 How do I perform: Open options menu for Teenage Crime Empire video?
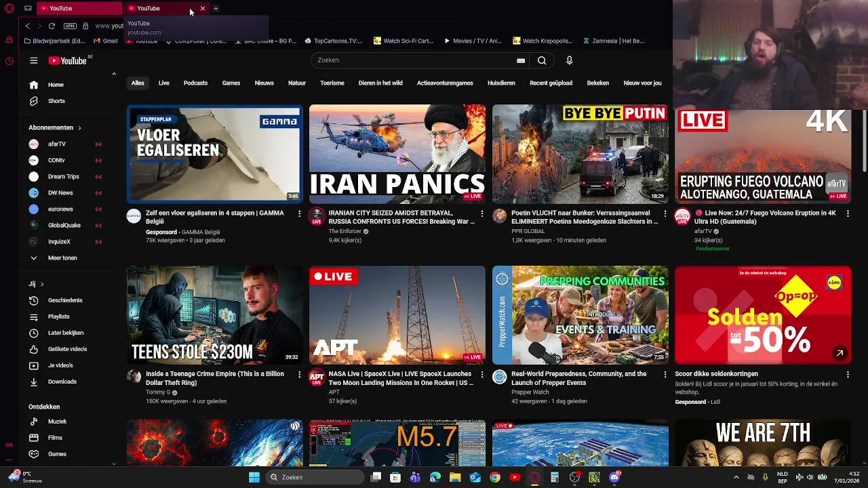299,374
